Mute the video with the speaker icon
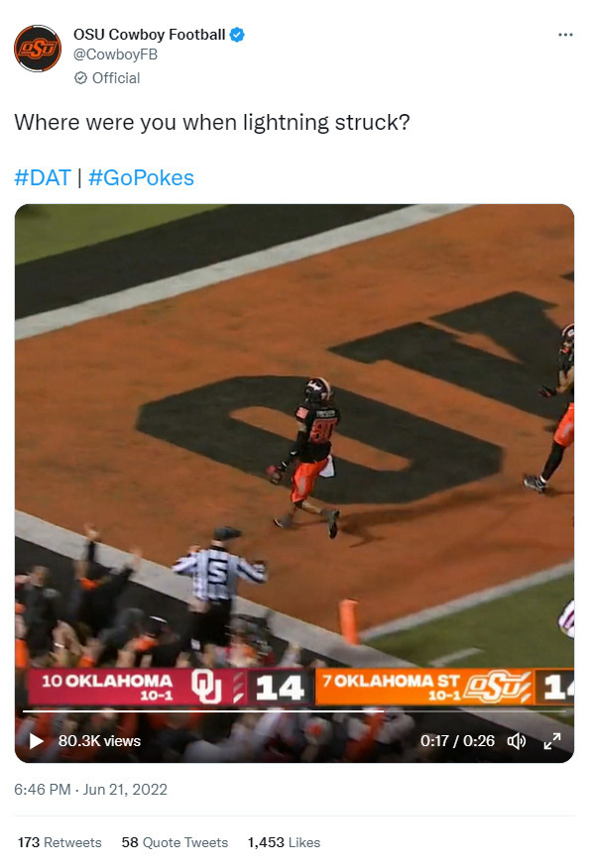Image resolution: width=590 pixels, height=868 pixels. 517,741
